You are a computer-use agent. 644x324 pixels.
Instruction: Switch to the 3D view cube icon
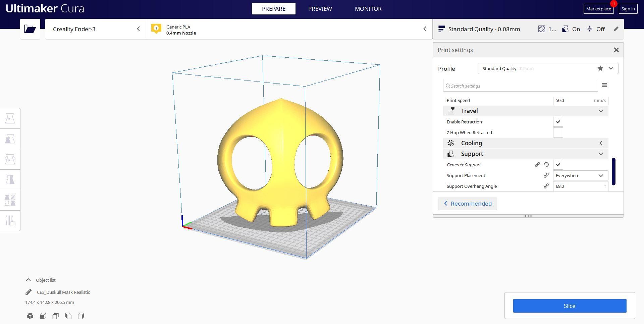(30, 316)
